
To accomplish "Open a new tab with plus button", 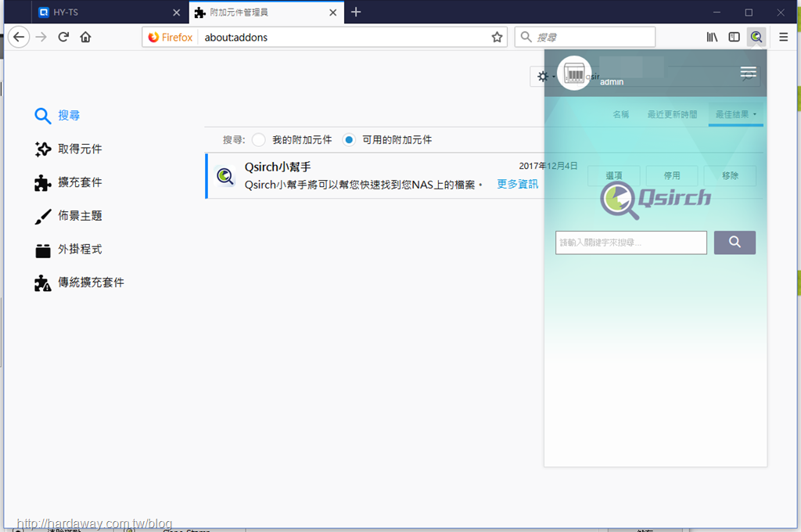I will (356, 13).
